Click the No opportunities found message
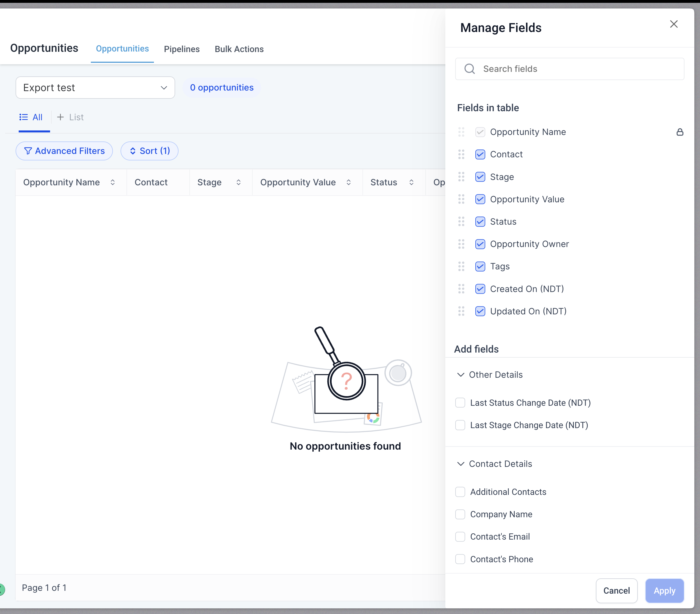Screen dimensions: 700x614 tap(345, 446)
